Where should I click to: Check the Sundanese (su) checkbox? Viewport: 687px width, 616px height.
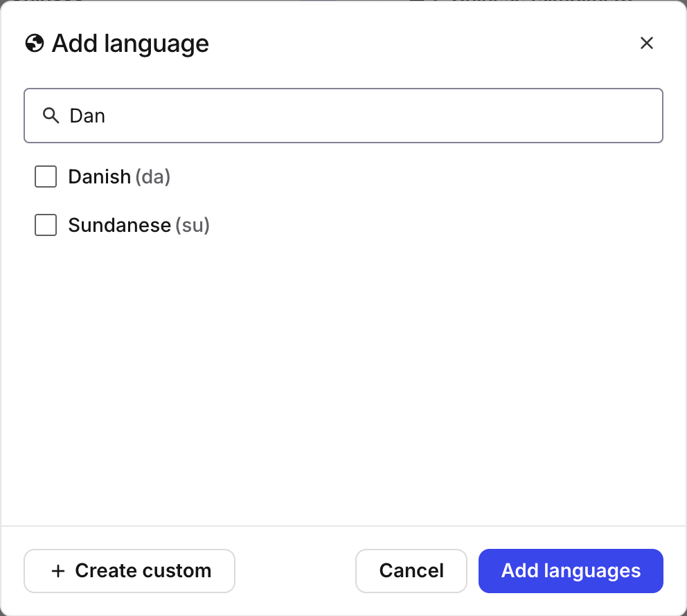[x=45, y=225]
